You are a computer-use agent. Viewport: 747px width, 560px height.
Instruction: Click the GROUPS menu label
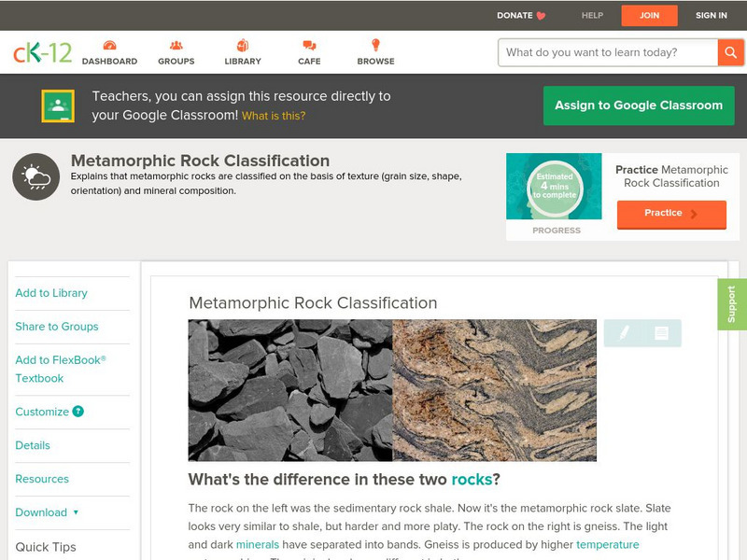(x=176, y=62)
